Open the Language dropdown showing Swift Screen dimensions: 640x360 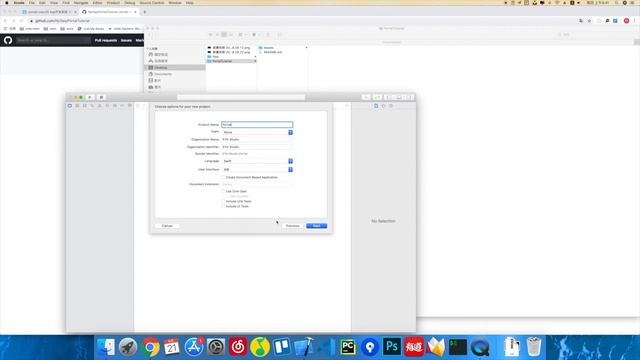257,161
